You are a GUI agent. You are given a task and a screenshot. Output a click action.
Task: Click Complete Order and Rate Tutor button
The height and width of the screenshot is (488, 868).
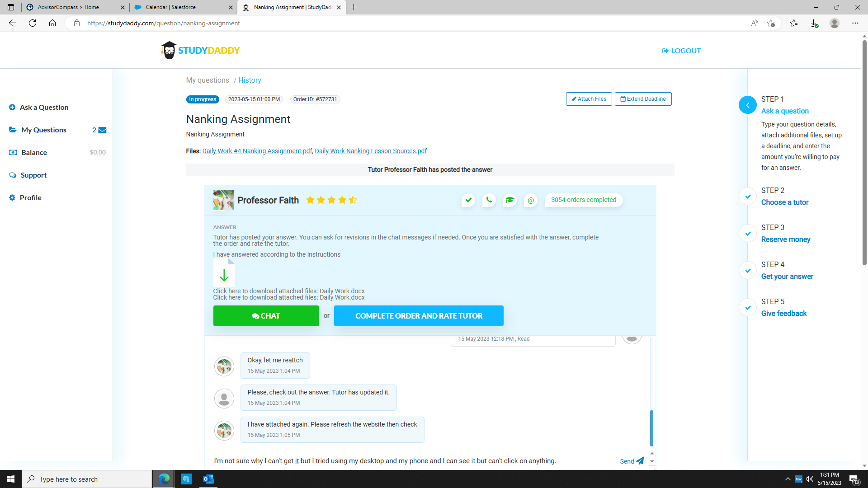click(419, 316)
